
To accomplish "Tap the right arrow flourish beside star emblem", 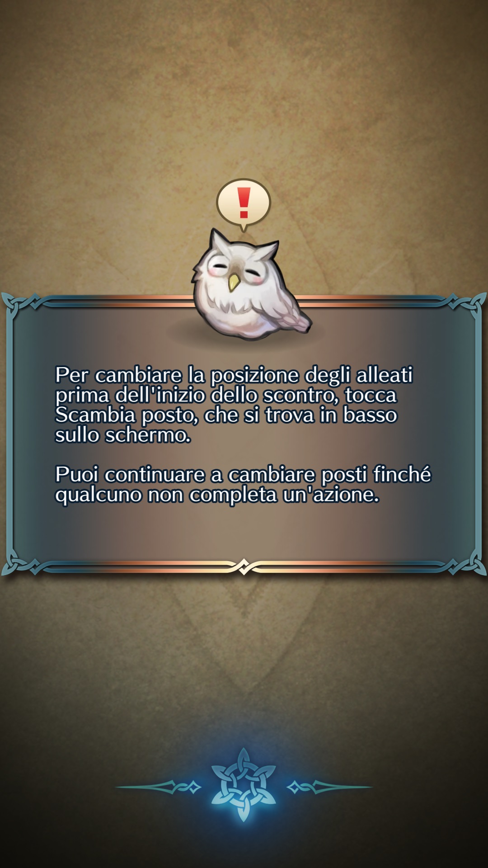I will 329,787.
